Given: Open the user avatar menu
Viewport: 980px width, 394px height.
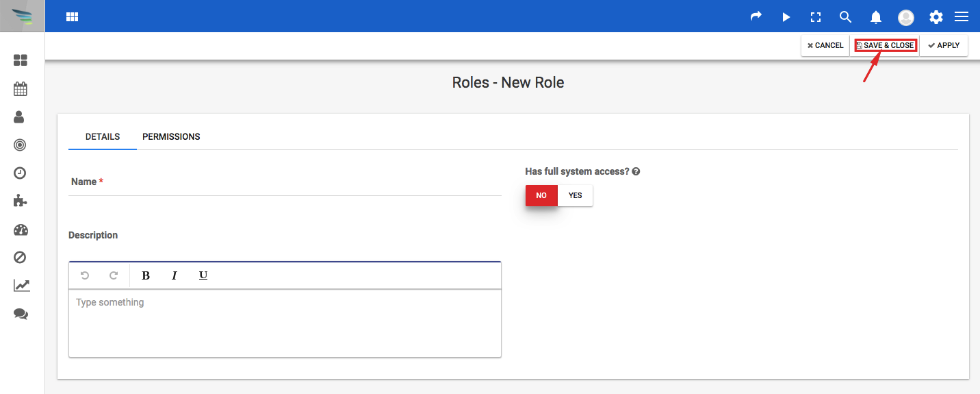Looking at the screenshot, I should (x=906, y=17).
